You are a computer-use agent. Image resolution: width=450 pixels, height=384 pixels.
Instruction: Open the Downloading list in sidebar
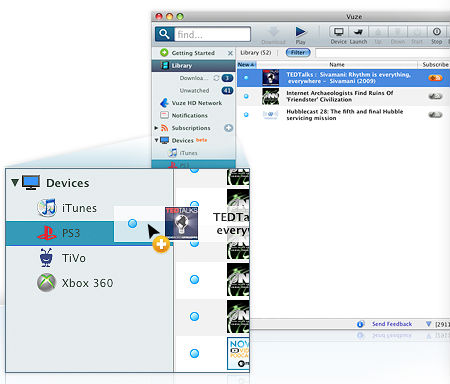click(x=194, y=78)
